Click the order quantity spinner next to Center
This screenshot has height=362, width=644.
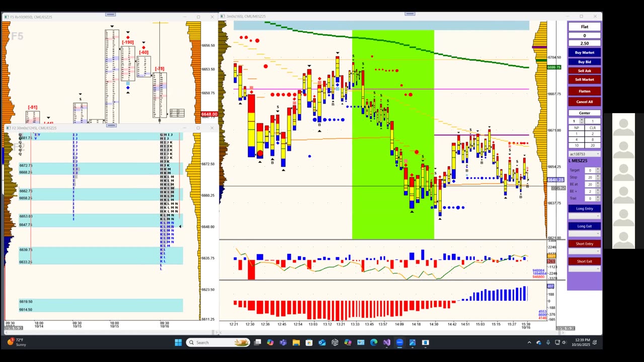click(582, 121)
